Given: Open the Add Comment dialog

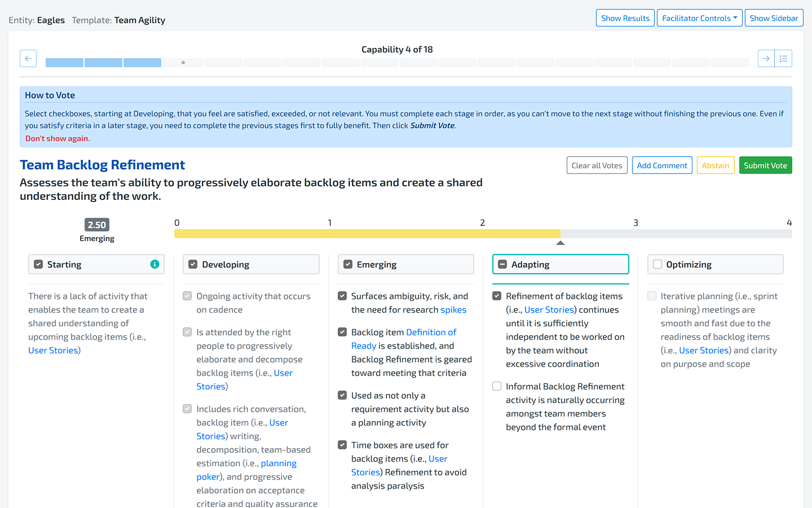Looking at the screenshot, I should [x=661, y=165].
